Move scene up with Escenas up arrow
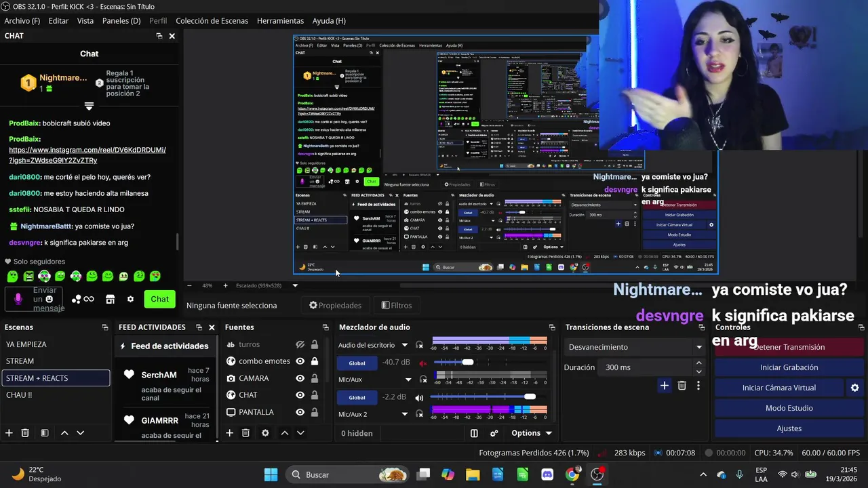Viewport: 868px width, 488px height. (64, 433)
